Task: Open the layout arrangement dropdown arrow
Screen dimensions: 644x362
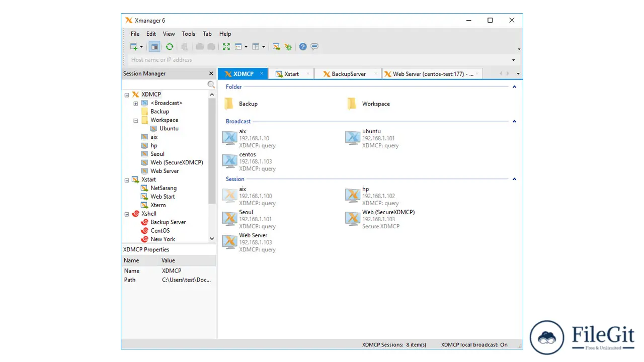Action: click(x=263, y=47)
